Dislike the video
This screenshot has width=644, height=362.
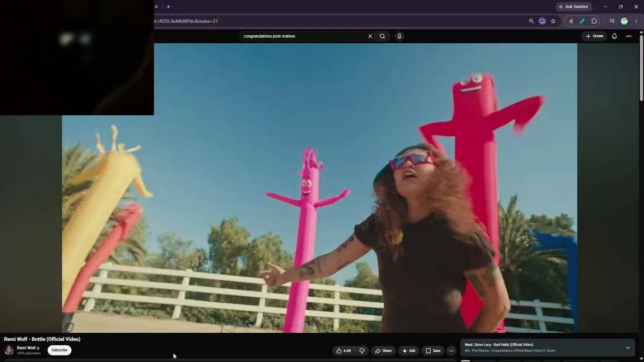tap(362, 351)
